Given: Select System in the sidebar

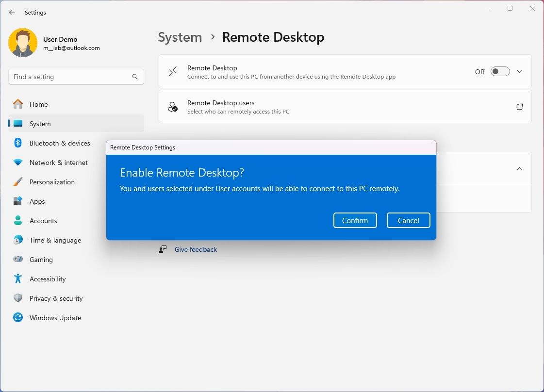Looking at the screenshot, I should pos(40,124).
